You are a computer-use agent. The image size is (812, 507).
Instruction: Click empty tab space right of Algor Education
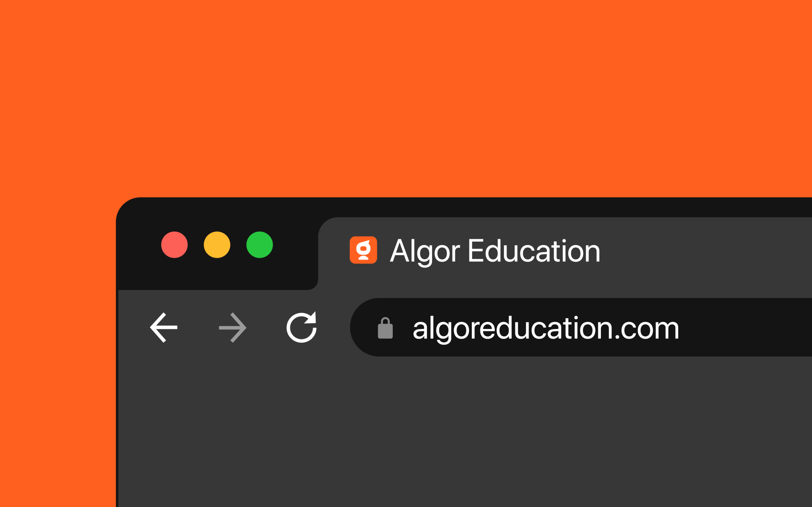(705, 251)
